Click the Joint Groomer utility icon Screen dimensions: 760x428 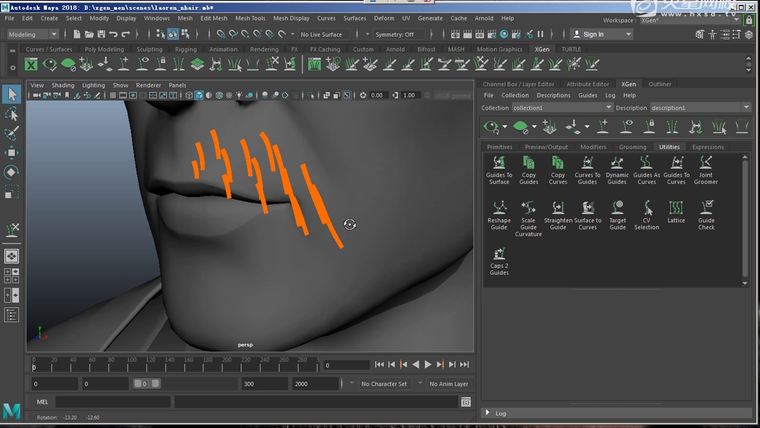[706, 163]
